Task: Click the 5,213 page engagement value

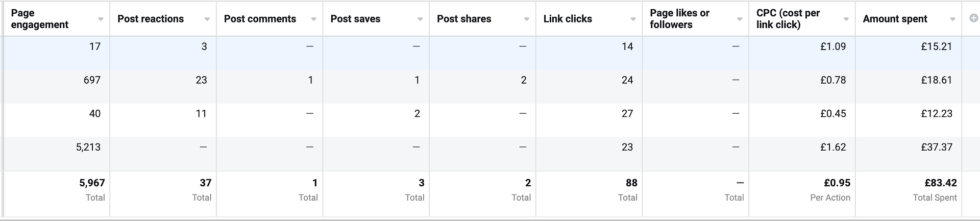Action: click(x=88, y=147)
